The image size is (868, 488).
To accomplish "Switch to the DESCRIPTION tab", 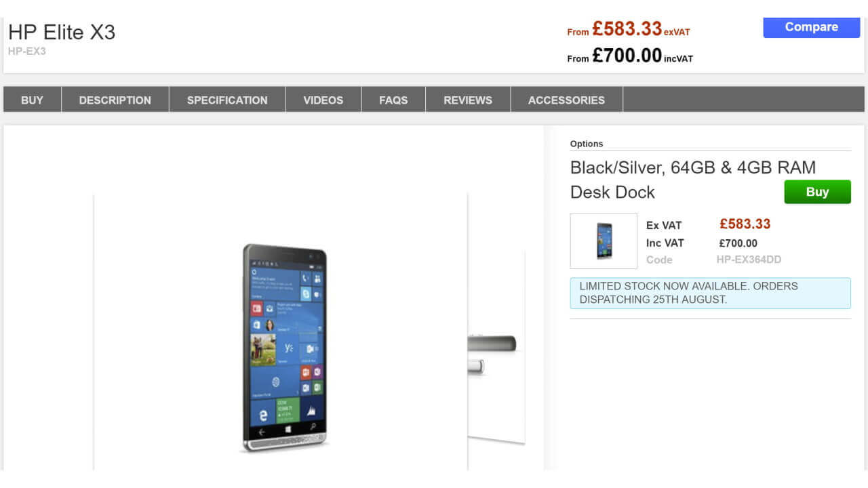I will [x=114, y=100].
